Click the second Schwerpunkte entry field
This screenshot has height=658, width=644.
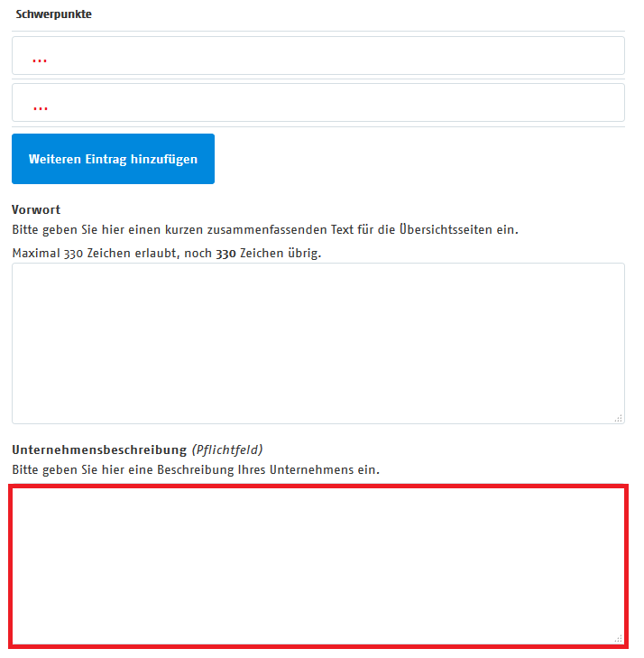318,102
